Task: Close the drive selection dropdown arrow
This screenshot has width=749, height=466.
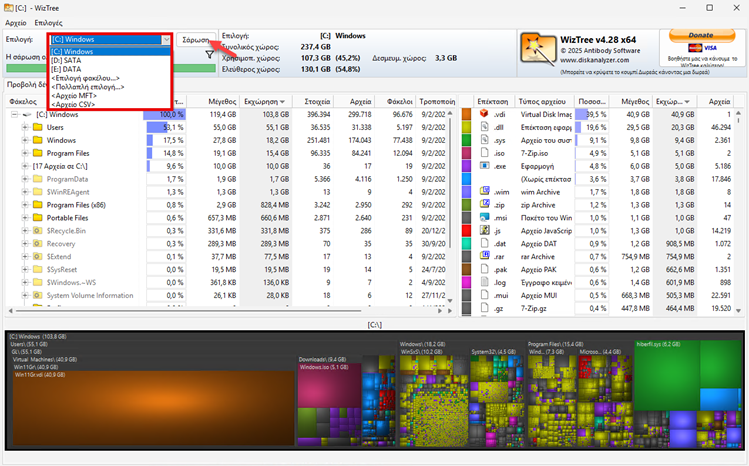Action: pyautogui.click(x=165, y=40)
